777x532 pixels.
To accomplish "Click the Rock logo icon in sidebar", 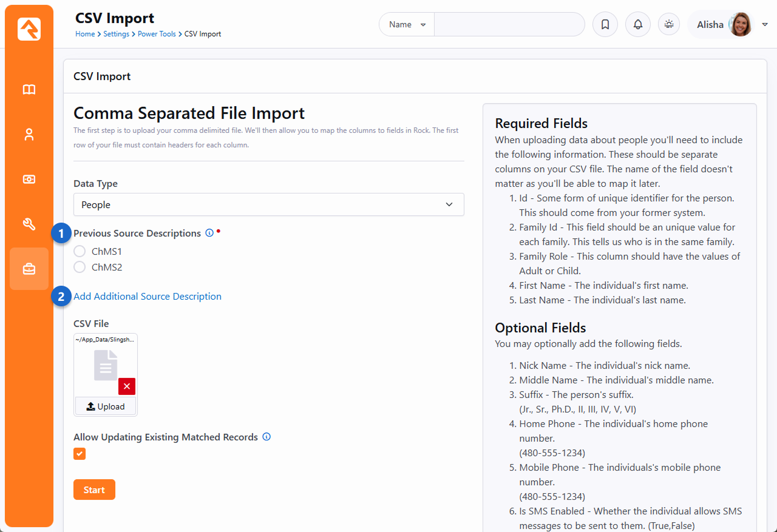I will click(x=29, y=29).
